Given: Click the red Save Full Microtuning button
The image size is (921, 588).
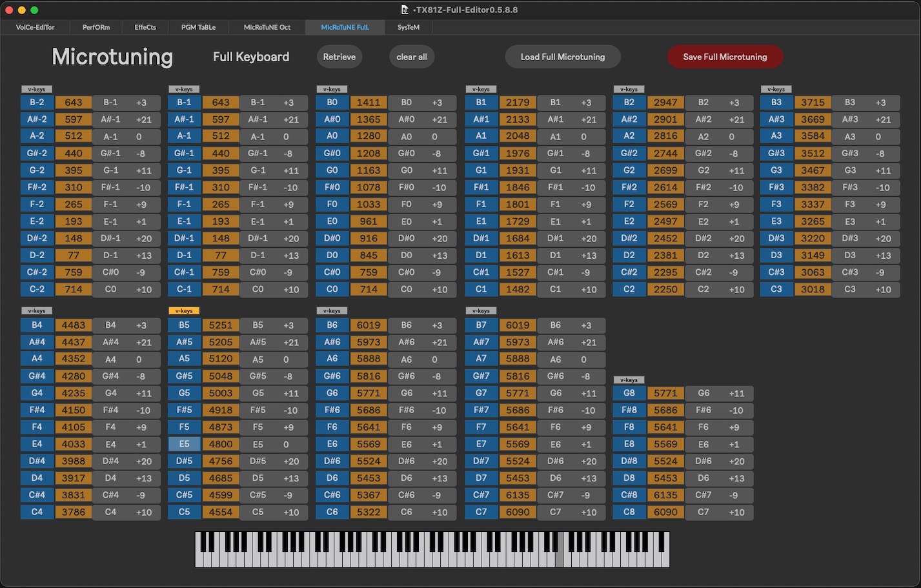Looking at the screenshot, I should 725,57.
